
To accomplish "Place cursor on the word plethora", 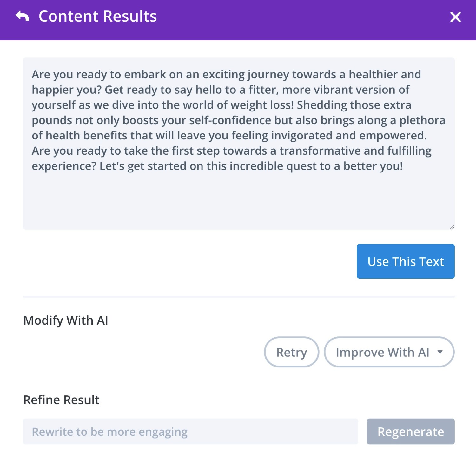I will tap(422, 121).
